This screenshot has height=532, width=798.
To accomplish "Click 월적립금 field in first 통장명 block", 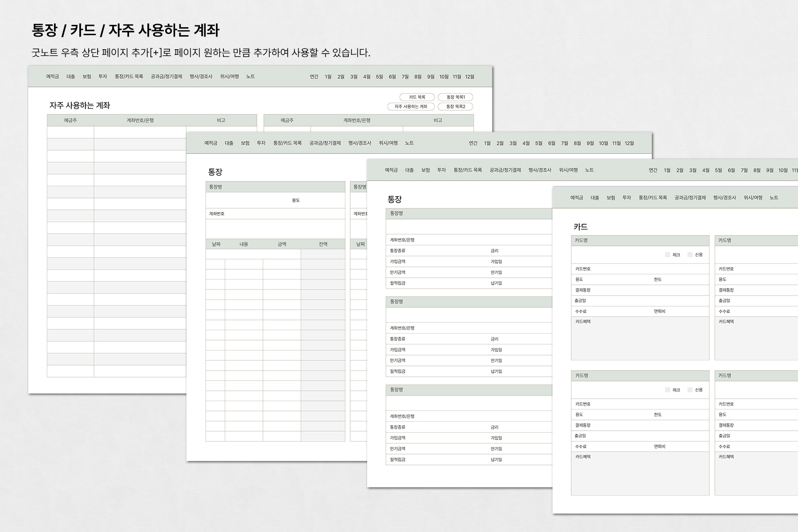I will tap(437, 283).
